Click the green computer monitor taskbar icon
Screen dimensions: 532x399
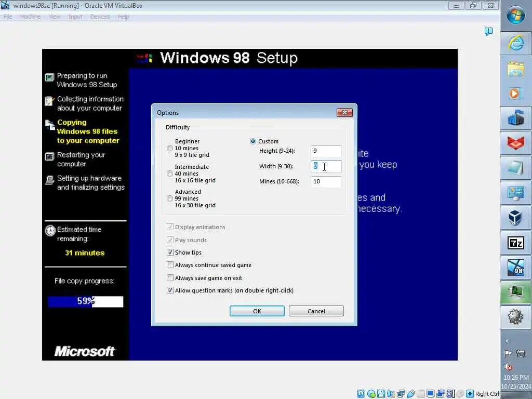(x=516, y=292)
